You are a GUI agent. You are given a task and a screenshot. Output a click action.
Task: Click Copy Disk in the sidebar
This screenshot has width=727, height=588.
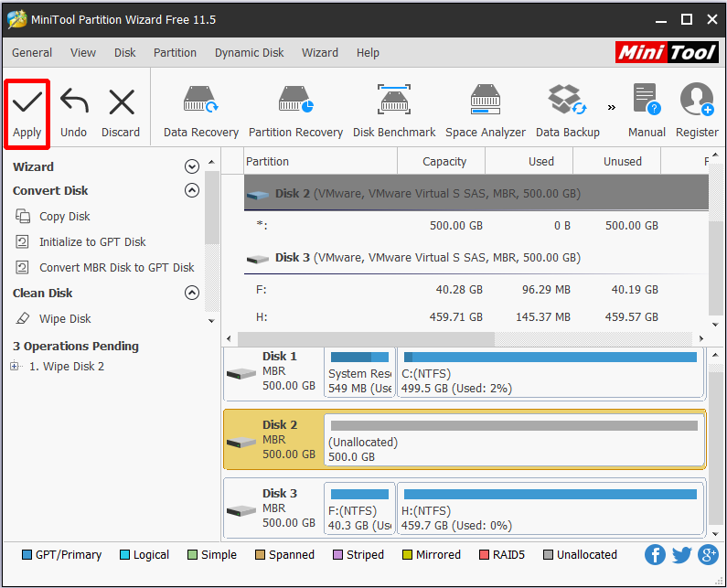[64, 217]
